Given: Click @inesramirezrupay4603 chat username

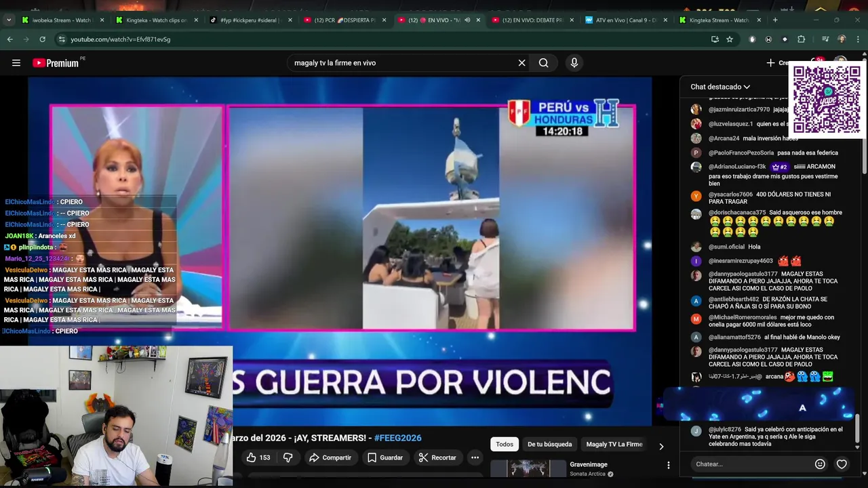Looking at the screenshot, I should [x=741, y=260].
